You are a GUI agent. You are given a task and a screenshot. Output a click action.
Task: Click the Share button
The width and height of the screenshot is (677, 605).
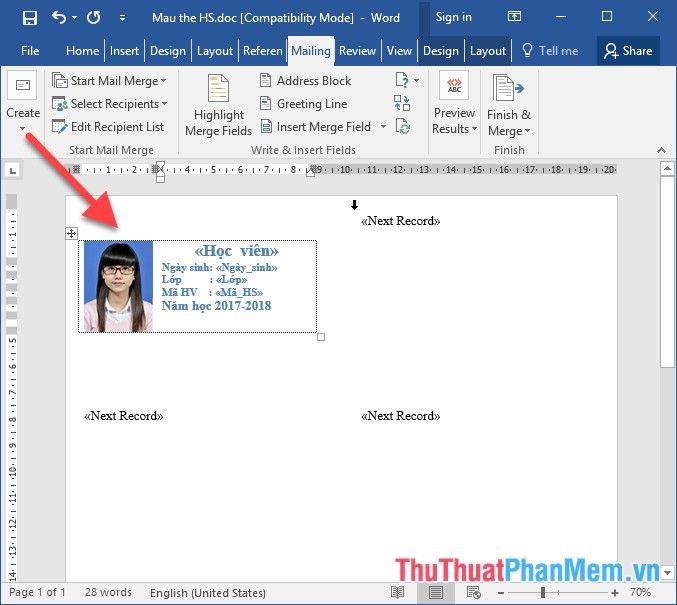(x=627, y=51)
